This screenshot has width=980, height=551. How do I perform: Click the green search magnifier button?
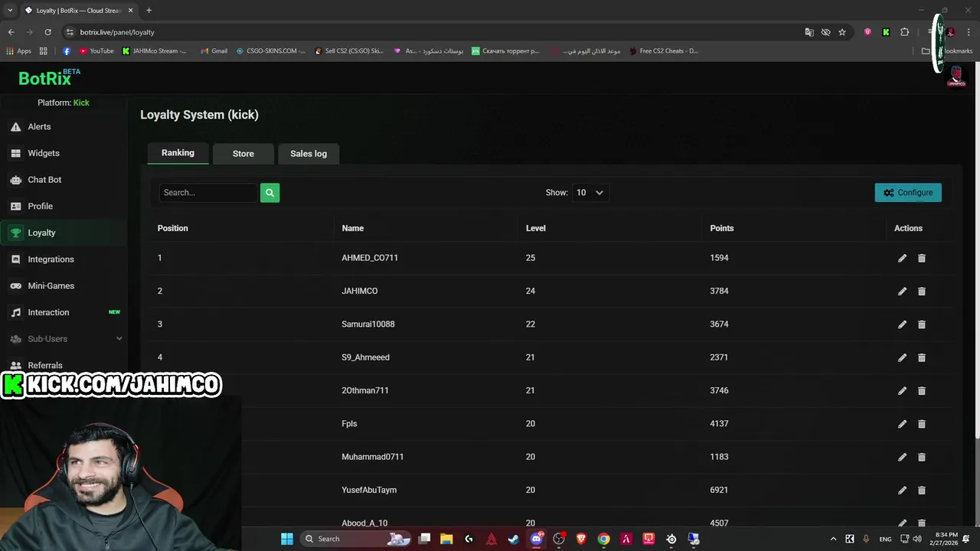coord(269,193)
